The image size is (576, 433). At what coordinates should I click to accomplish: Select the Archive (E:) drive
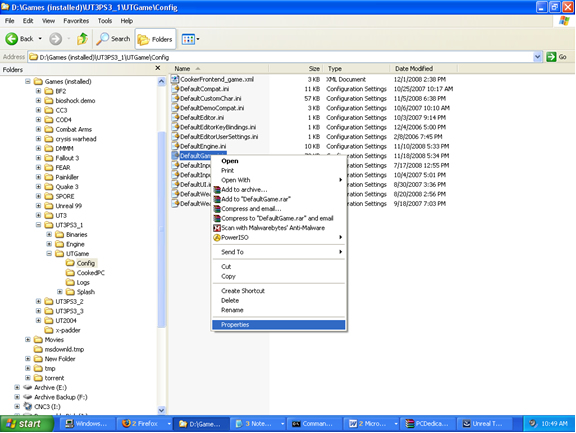click(45, 387)
